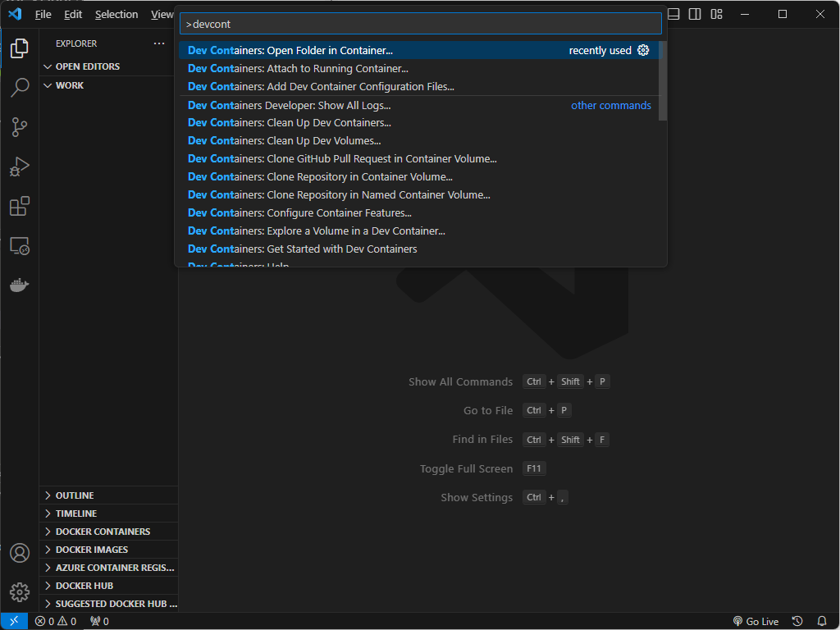Select 'Configure Container Features...' command
The width and height of the screenshot is (840, 630).
pos(418,212)
